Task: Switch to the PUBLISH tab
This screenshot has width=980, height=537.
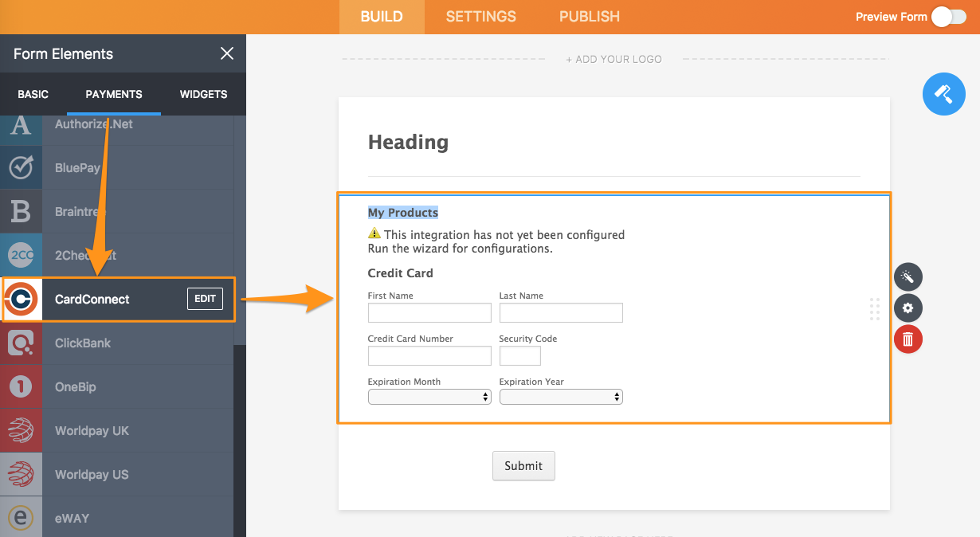Action: coord(590,17)
